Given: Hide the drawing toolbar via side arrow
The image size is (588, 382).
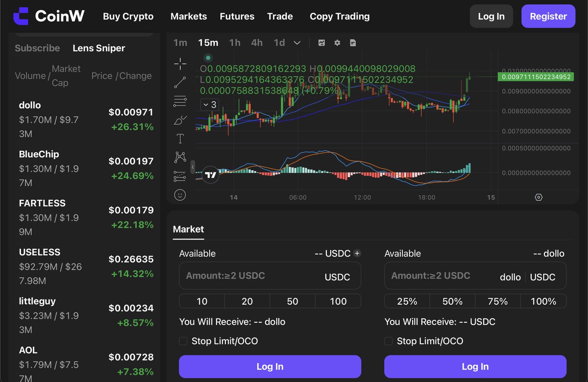Looking at the screenshot, I should coord(193,167).
